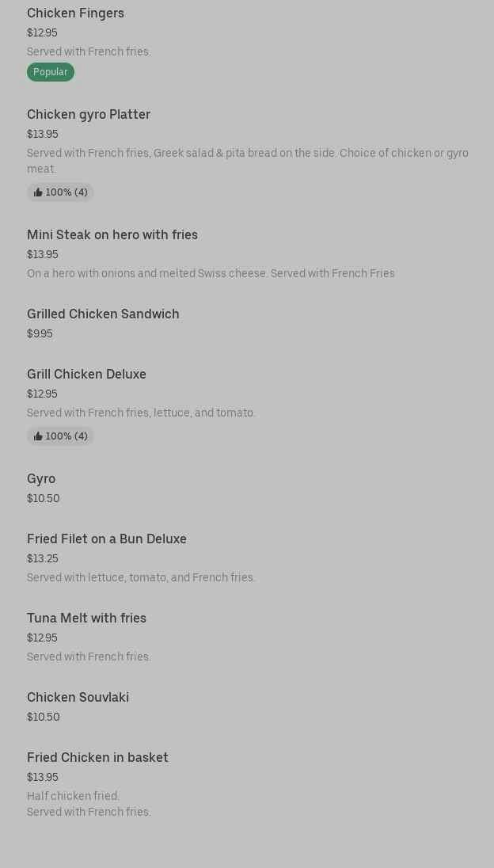Click the $9.95 Grilled Chicken Sandwich price

coord(40,333)
